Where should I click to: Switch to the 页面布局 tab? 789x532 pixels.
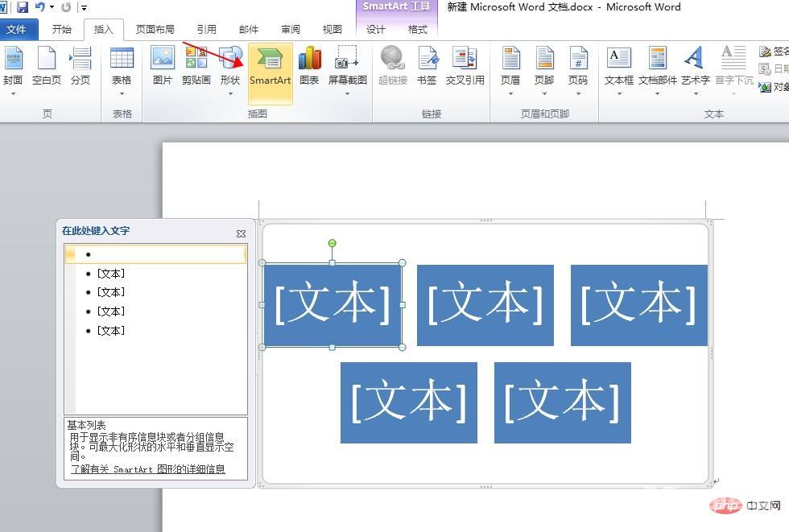[155, 30]
